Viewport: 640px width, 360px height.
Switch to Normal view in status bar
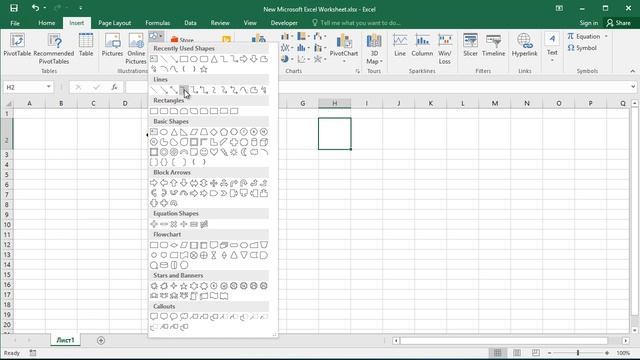(498, 353)
